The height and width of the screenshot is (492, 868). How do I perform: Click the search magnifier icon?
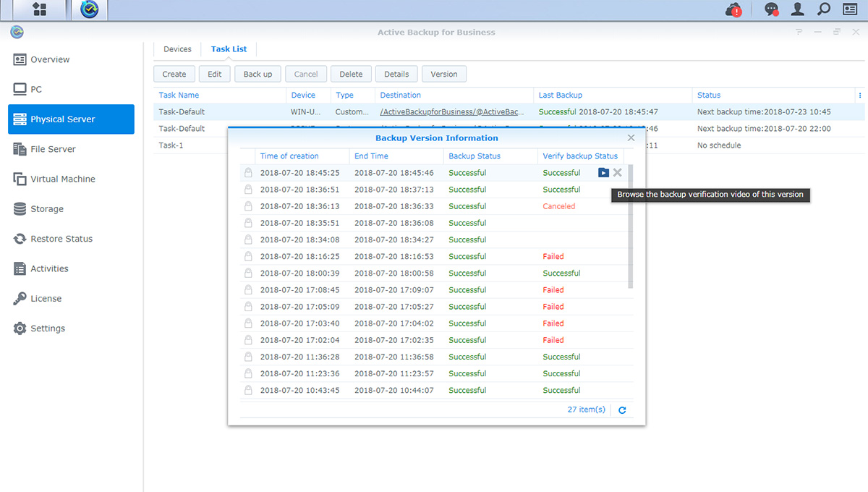tap(823, 10)
